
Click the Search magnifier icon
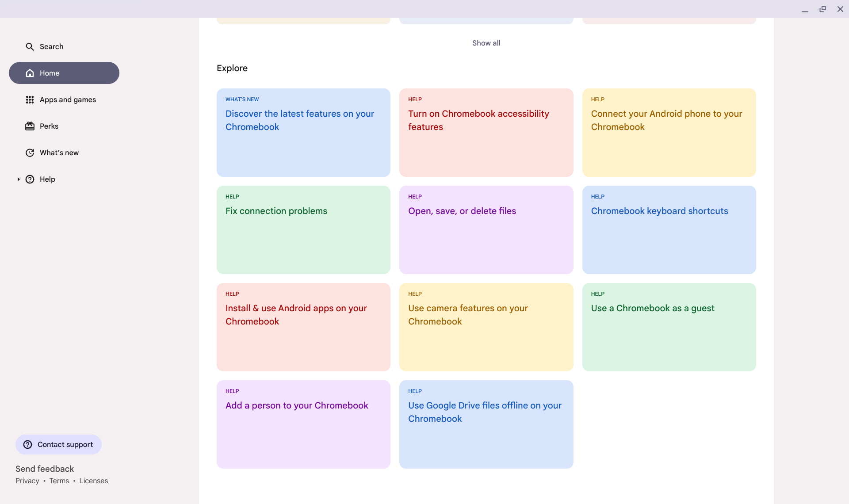coord(30,46)
